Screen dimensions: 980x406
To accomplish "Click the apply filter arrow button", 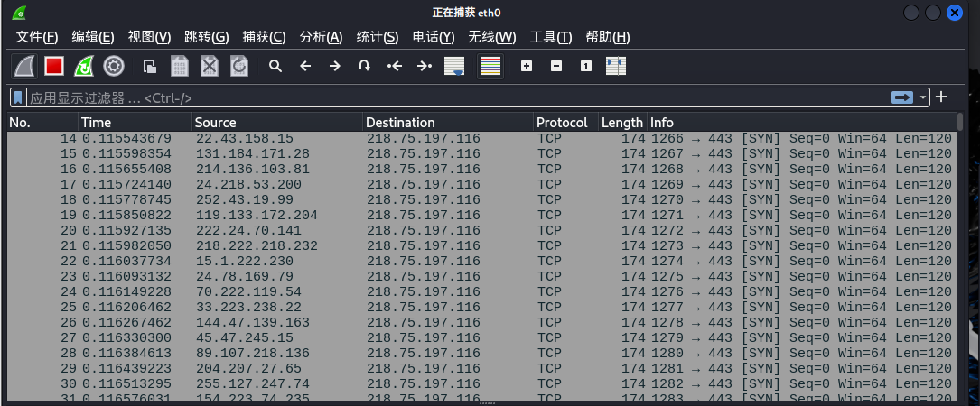I will tap(902, 97).
